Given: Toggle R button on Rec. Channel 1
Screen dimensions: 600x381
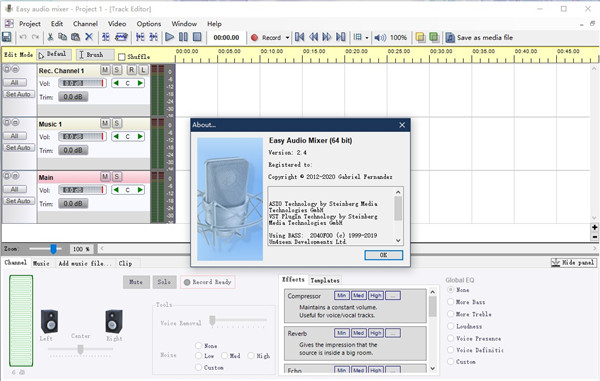Looking at the screenshot, I should click(132, 70).
